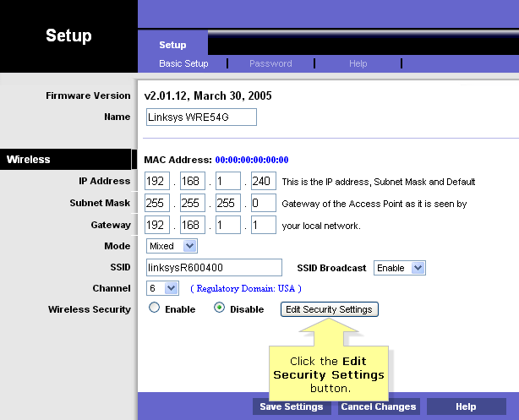Screen dimensions: 519x420
Task: Click the IP Address field containing 240
Action: (264, 181)
